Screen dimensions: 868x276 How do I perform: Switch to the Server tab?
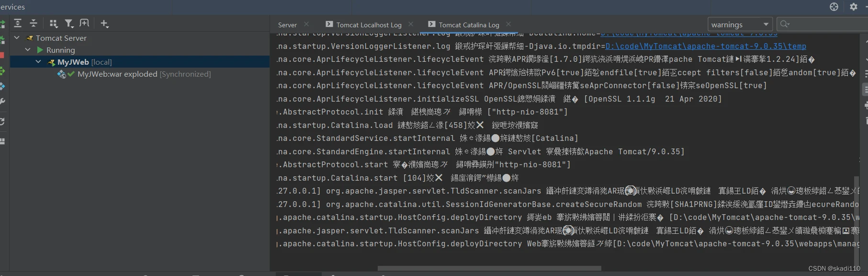287,25
